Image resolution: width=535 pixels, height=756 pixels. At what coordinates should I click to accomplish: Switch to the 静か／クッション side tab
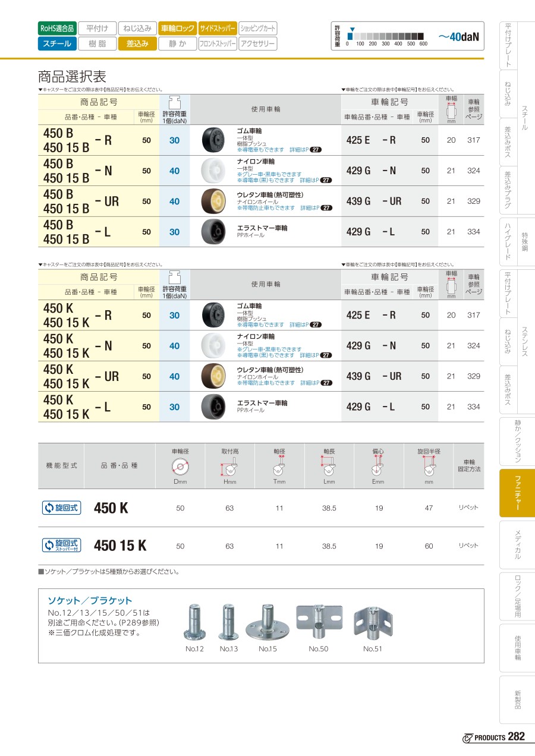coord(517,440)
